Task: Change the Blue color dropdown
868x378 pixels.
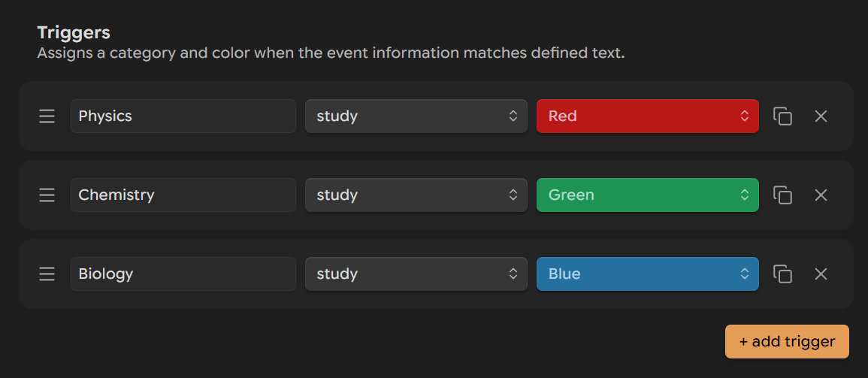Action: (x=648, y=274)
